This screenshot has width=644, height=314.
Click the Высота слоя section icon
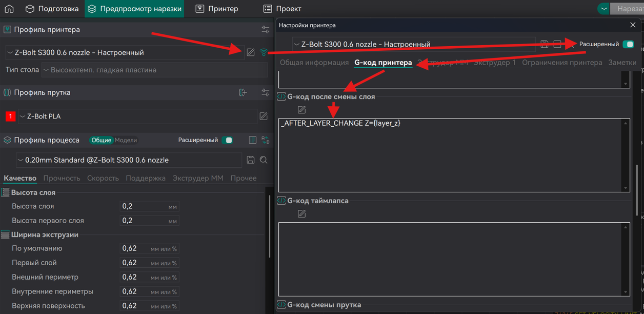(5, 192)
